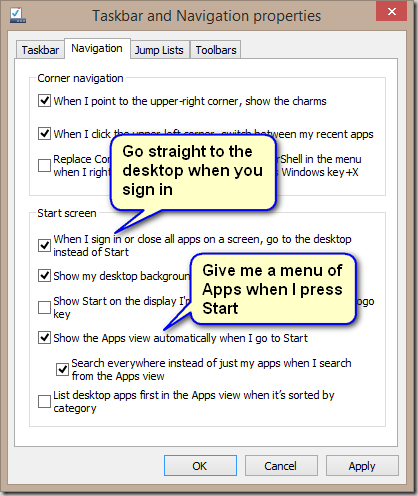Toggle go to desktop instead of Start
418x496 pixels.
tap(44, 245)
